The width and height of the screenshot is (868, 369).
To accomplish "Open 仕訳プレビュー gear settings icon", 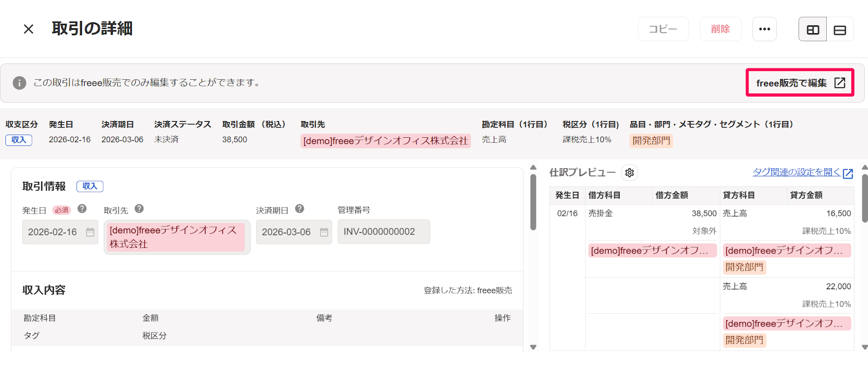I will point(629,173).
